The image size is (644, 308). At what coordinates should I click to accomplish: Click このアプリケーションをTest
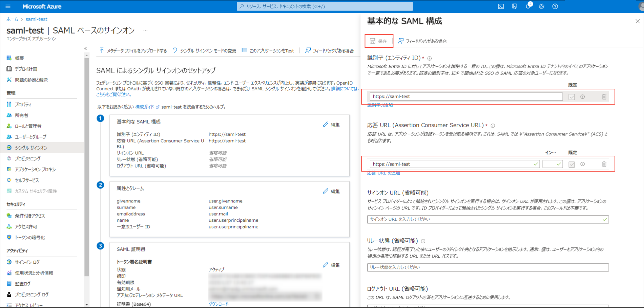[x=268, y=51]
